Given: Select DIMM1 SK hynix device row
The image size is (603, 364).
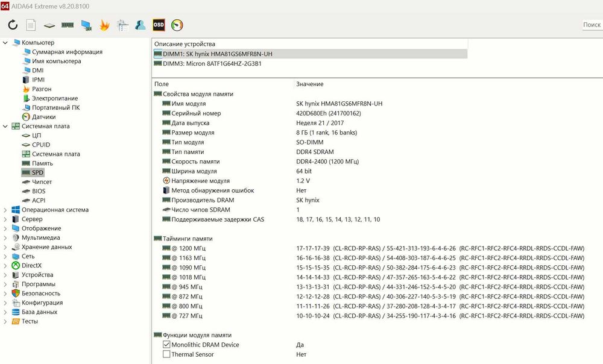Looking at the screenshot, I should pyautogui.click(x=310, y=54).
